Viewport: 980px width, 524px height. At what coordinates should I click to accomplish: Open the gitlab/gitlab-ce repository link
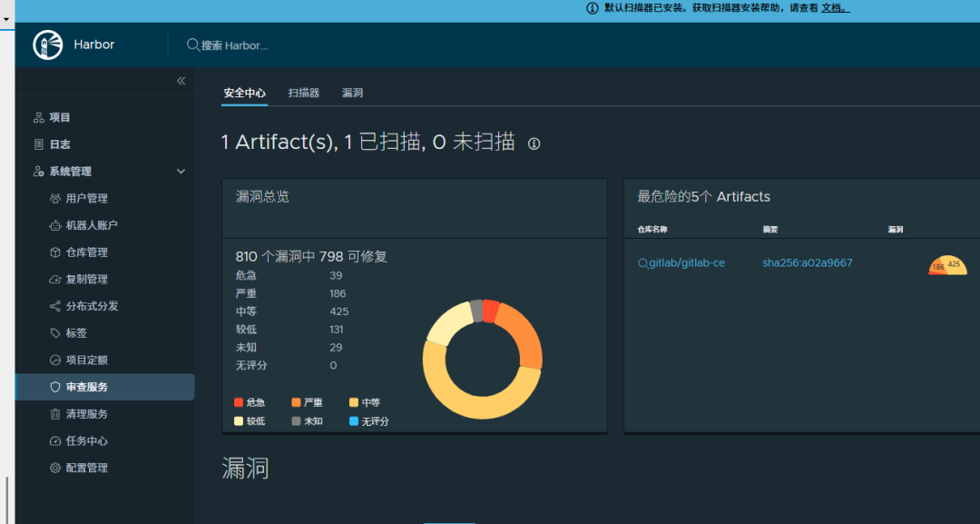(x=687, y=263)
